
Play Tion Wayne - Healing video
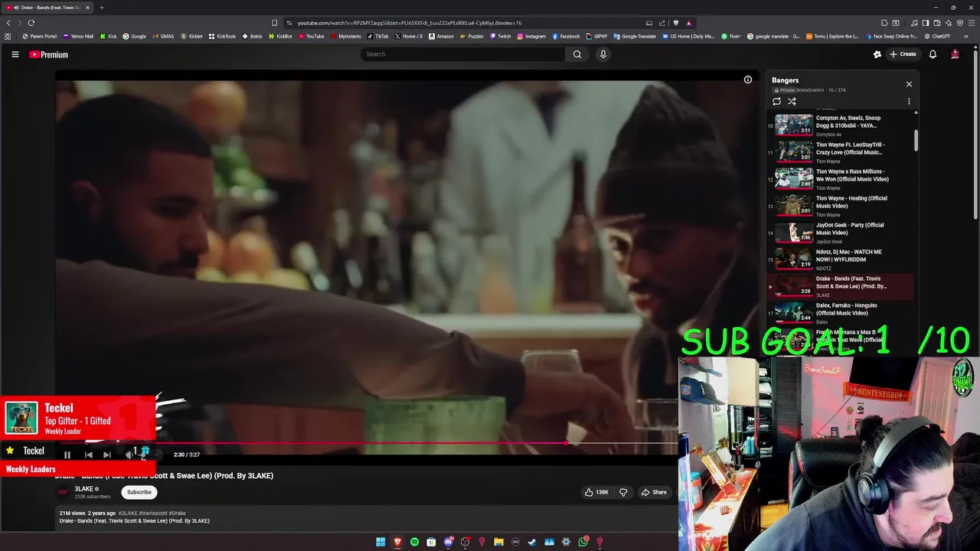point(841,205)
